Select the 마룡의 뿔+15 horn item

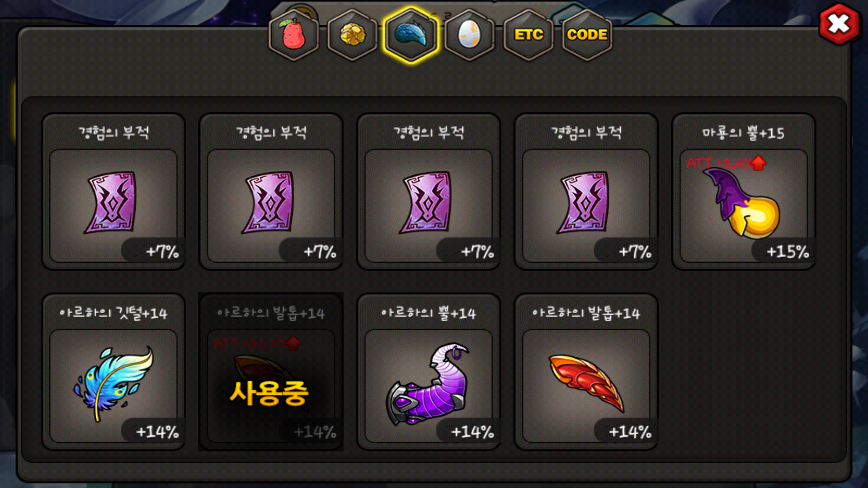tap(744, 192)
